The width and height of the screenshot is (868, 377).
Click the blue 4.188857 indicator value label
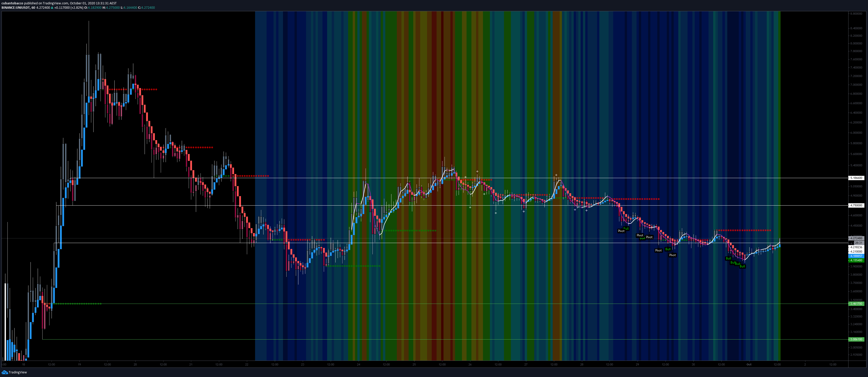coord(856,256)
